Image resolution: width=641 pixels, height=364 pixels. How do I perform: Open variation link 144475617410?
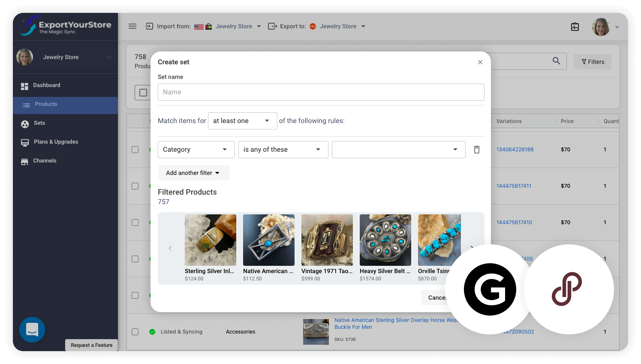(x=514, y=223)
